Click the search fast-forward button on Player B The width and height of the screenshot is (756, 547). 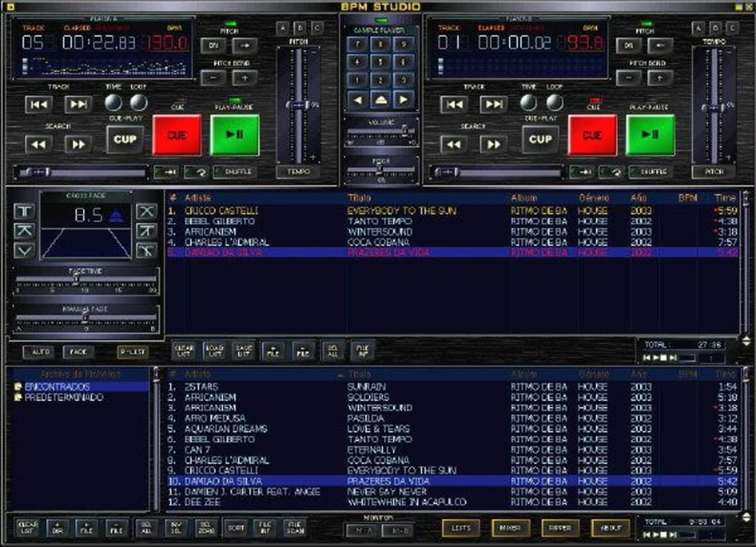[x=493, y=144]
